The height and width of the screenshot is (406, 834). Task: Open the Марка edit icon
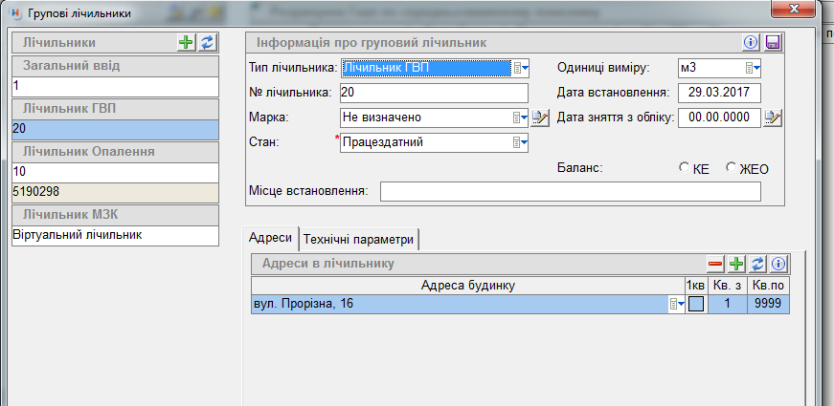[x=541, y=118]
